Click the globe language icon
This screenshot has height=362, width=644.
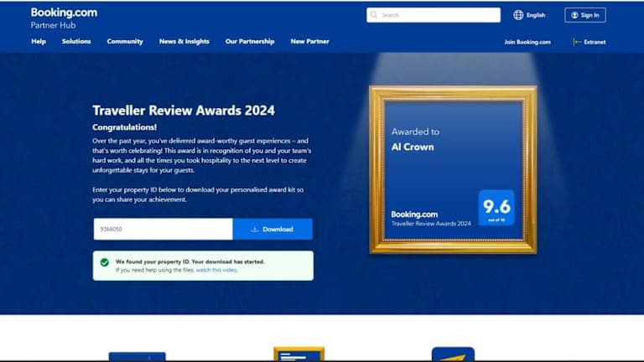coord(518,15)
